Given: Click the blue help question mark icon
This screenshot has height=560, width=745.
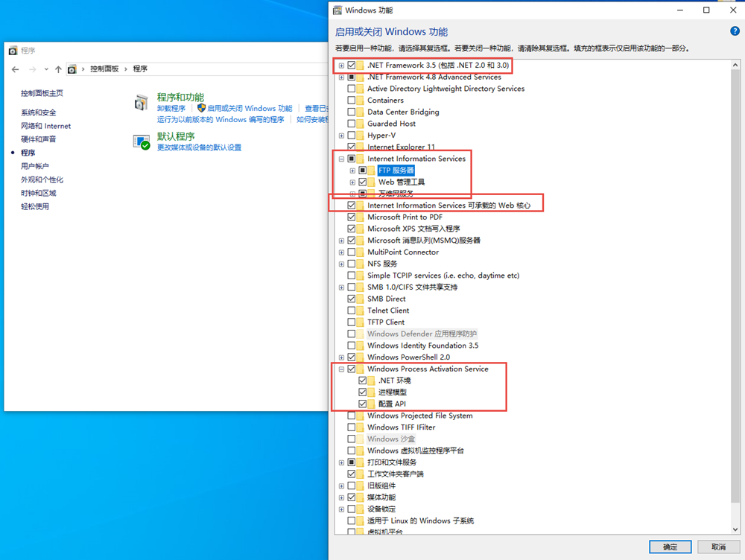Looking at the screenshot, I should (x=735, y=31).
